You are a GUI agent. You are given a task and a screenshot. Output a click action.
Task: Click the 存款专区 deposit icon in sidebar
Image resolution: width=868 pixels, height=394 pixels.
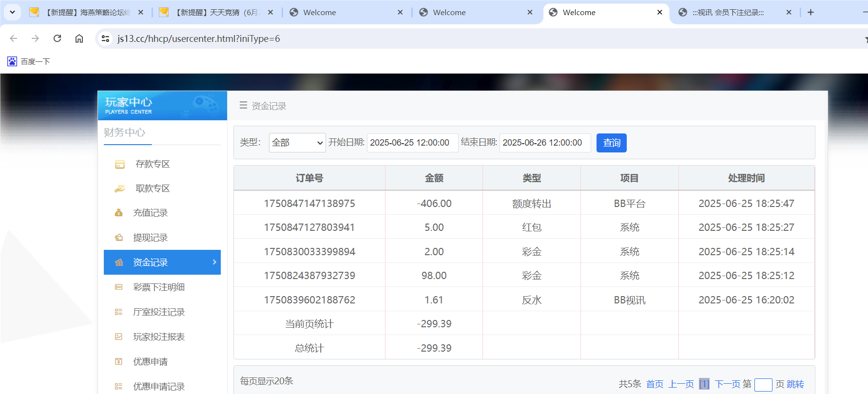(119, 165)
